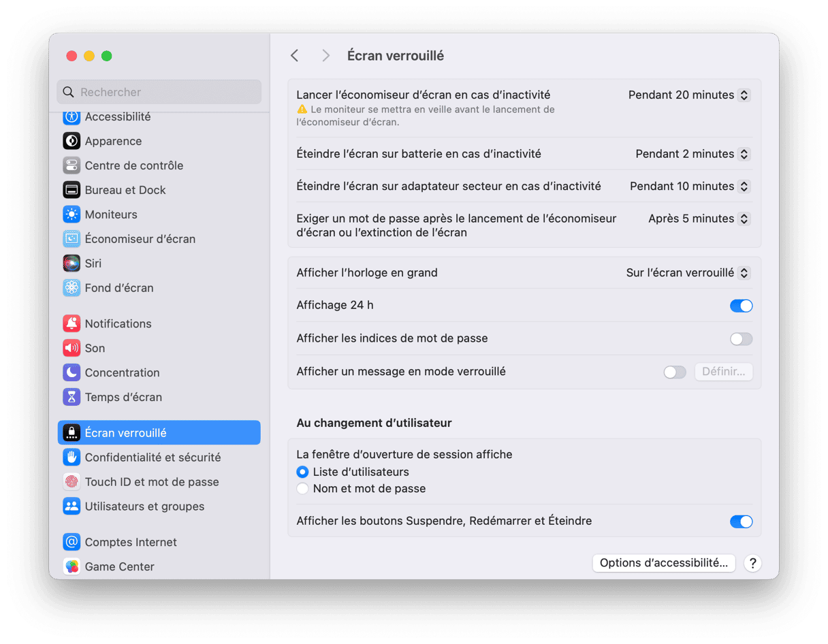
Task: Toggle the Affichage 24 h switch
Action: 741,306
